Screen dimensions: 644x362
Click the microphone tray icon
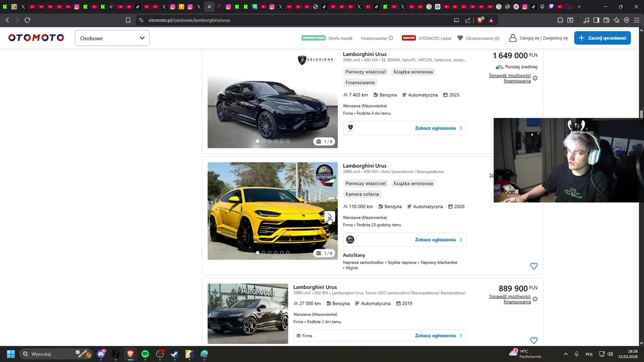click(x=577, y=354)
